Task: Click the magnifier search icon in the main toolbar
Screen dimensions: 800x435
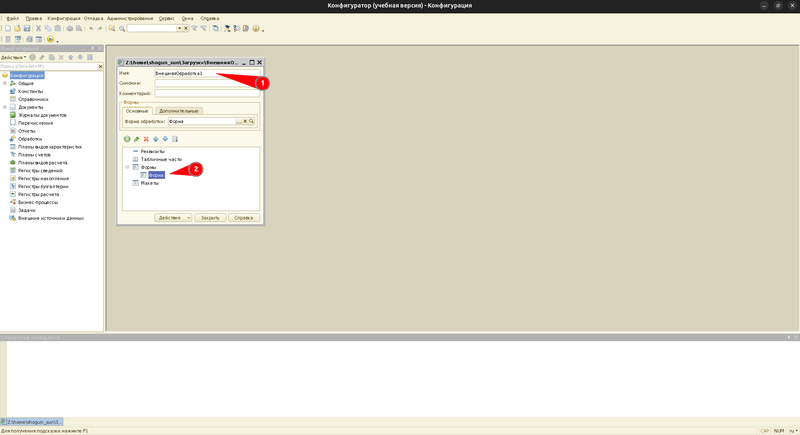Action: 122,29
